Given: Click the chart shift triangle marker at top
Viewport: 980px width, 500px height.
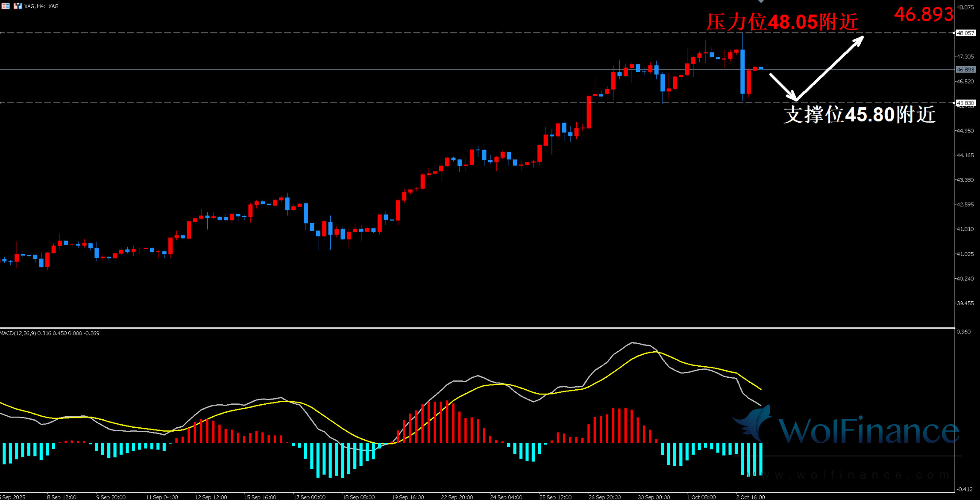Looking at the screenshot, I should [761, 1].
